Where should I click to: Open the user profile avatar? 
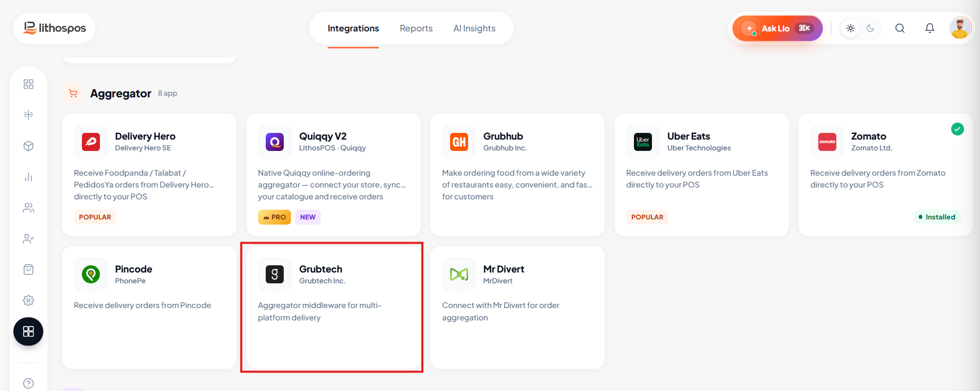(960, 28)
